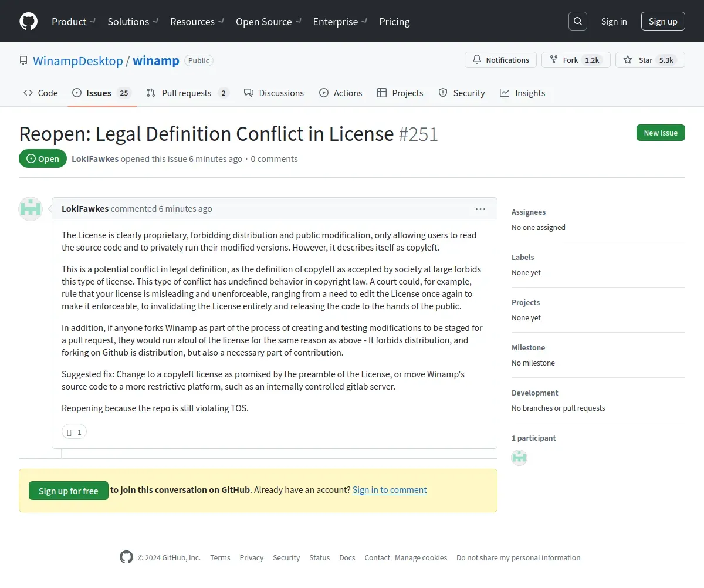
Task: Click the Milestone sidebar heading
Action: [x=528, y=348]
